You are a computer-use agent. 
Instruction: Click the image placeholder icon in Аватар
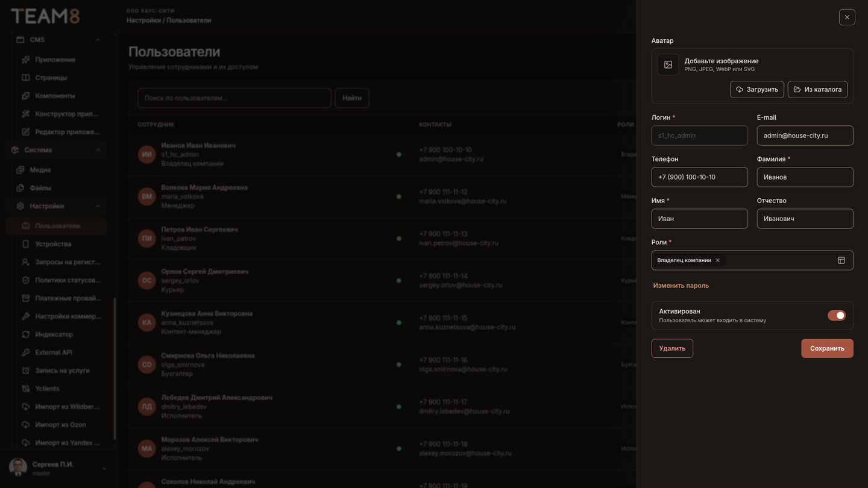[x=668, y=64]
